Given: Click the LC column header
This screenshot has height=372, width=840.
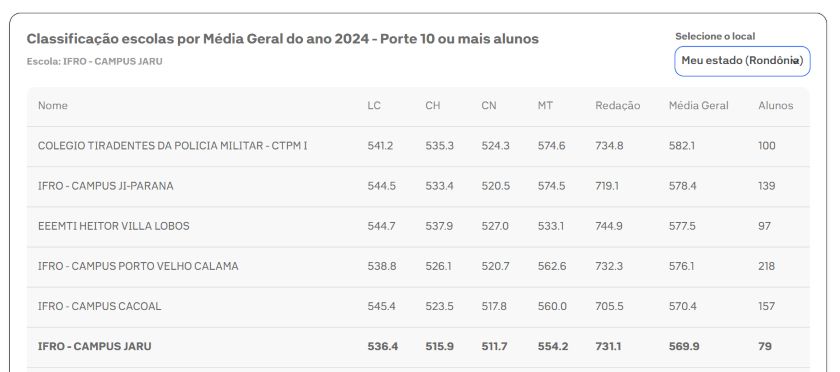Looking at the screenshot, I should click(x=374, y=106).
